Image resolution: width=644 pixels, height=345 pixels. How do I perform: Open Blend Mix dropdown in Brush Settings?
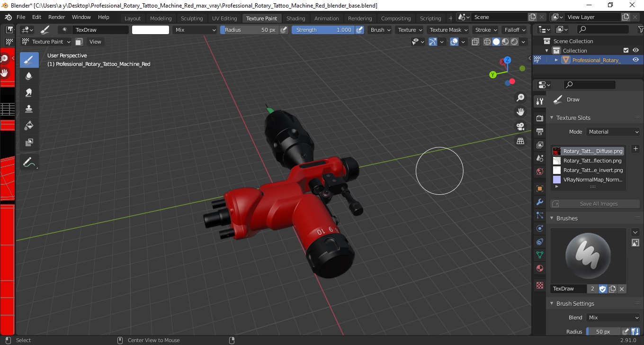[613, 318]
